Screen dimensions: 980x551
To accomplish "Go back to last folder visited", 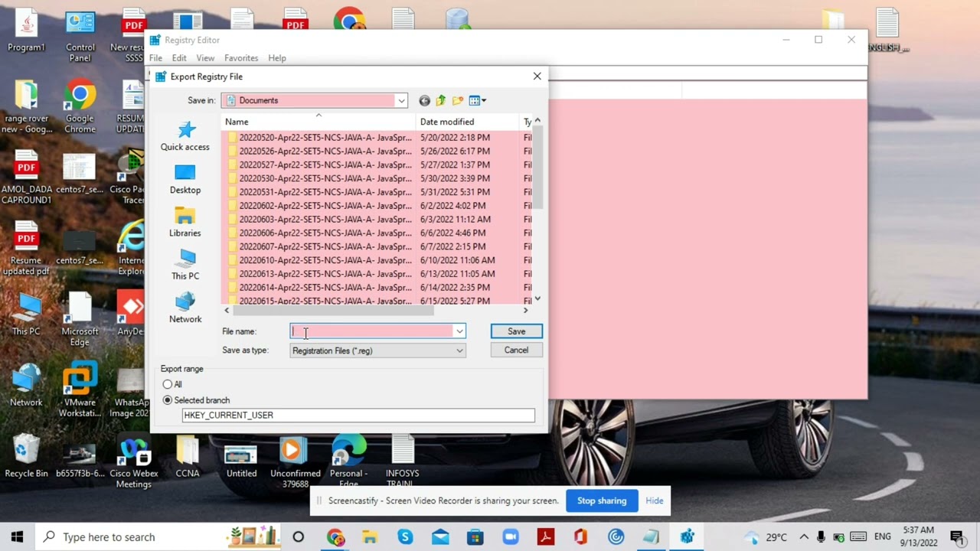I will click(x=424, y=100).
